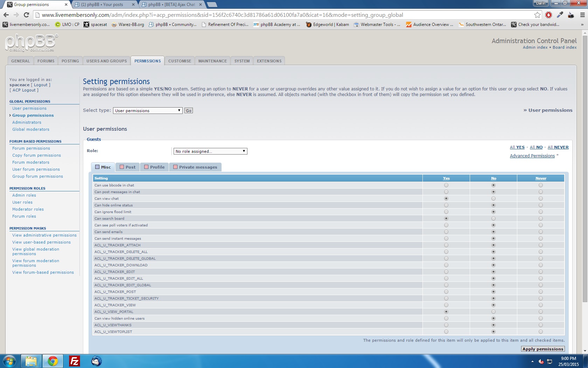Close the Group permissions browser tab

click(66, 5)
